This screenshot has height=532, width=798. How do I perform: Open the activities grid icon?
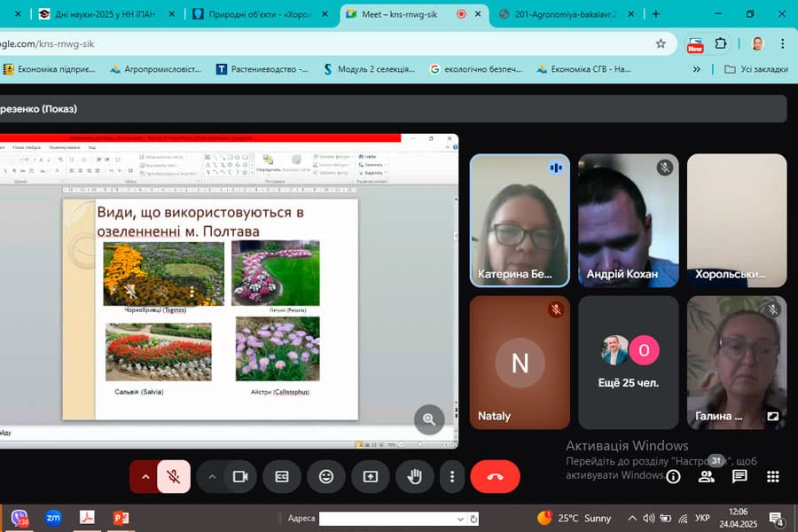point(772,476)
